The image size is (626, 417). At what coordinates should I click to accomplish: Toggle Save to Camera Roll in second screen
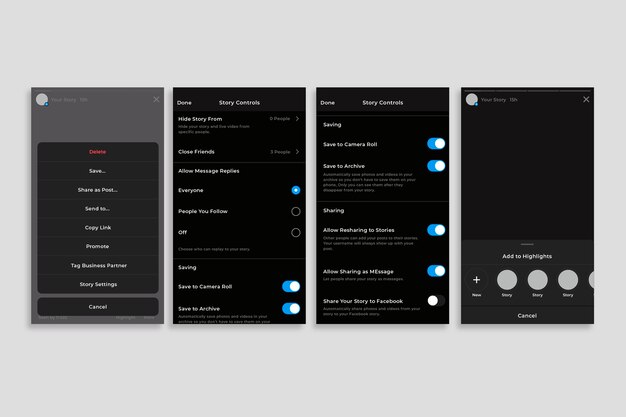[x=291, y=286]
